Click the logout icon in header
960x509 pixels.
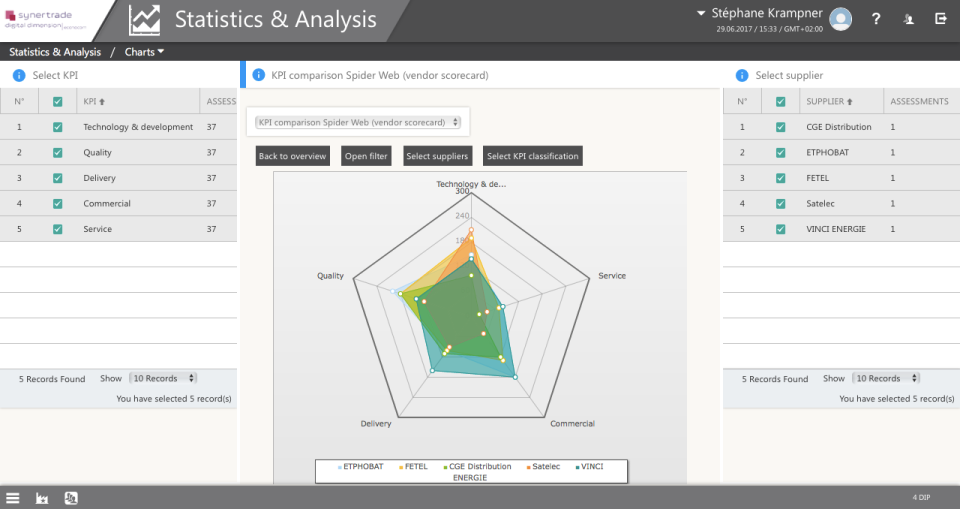(941, 18)
